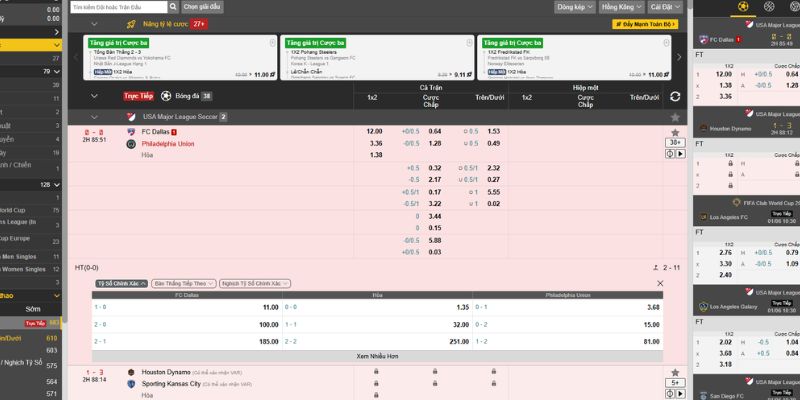Click the rocket odds boost icon
Viewport: 800px width, 400px height.
[131, 24]
